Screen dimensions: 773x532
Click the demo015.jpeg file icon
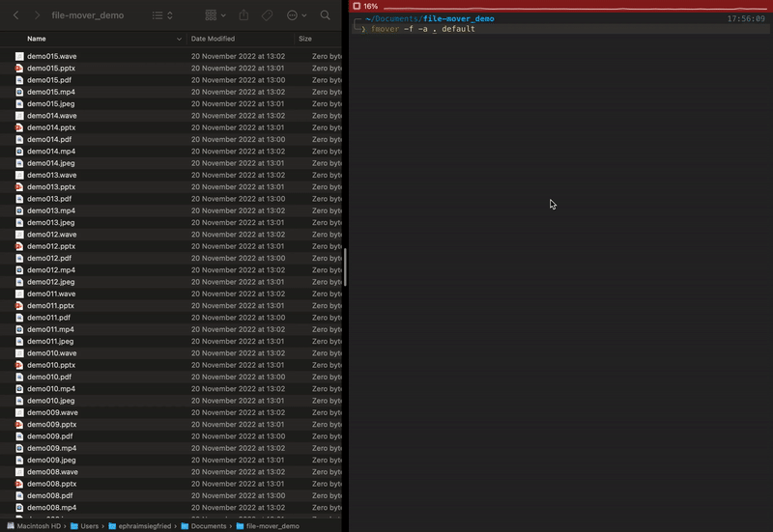(19, 103)
